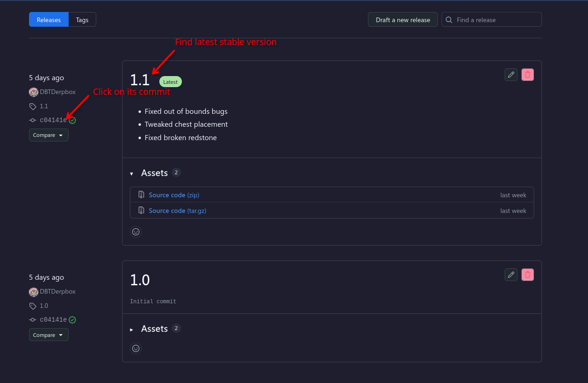This screenshot has height=383, width=588.
Task: Open the smiley reaction picker on release 1.0
Action: pos(136,348)
